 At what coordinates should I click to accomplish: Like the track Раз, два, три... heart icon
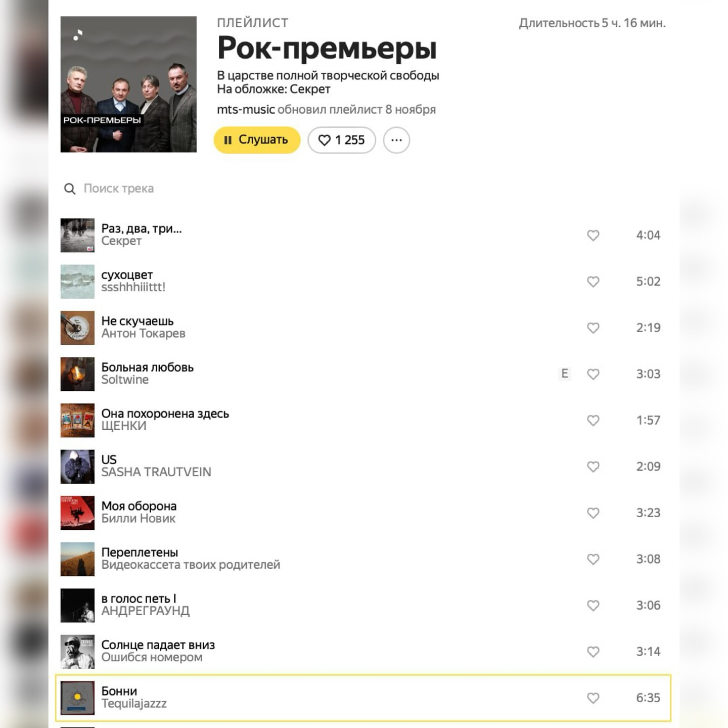(x=593, y=236)
